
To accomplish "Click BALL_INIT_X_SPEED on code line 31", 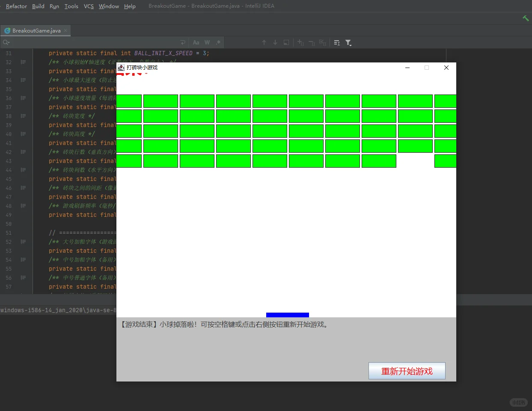I will (x=163, y=53).
